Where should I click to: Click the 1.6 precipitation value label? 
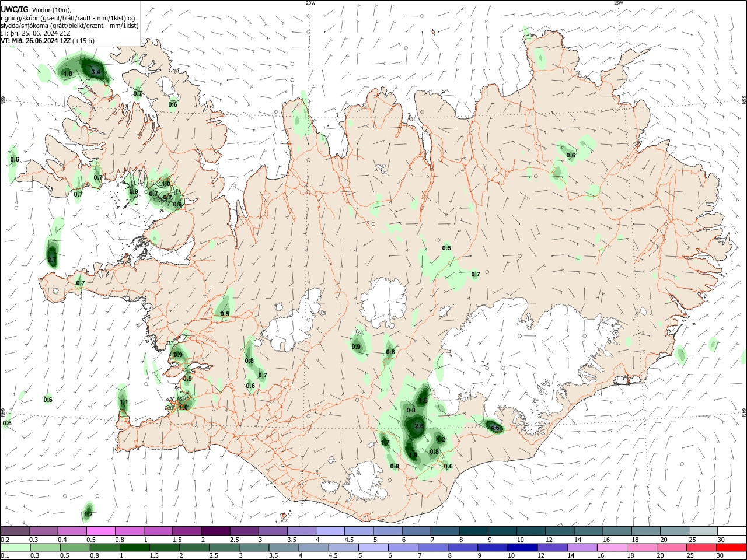tap(423, 401)
